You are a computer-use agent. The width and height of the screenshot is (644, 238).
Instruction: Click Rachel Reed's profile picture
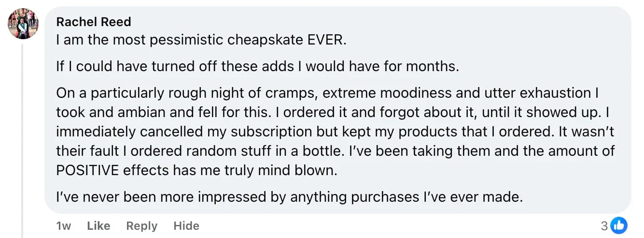pos(23,24)
